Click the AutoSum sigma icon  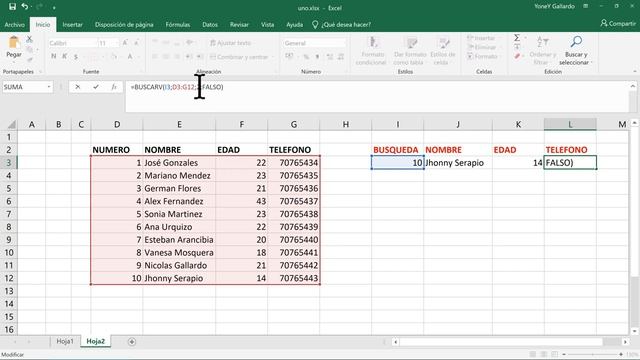(x=517, y=38)
